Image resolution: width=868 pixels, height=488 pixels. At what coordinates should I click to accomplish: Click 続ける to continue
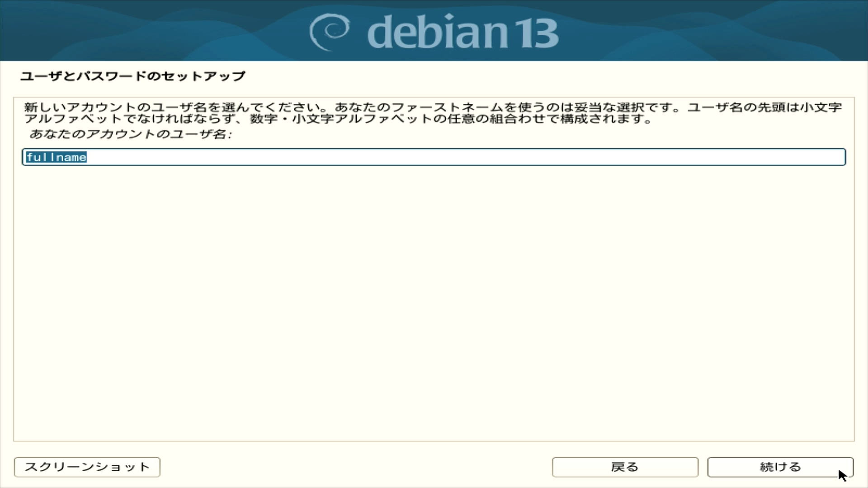click(780, 467)
